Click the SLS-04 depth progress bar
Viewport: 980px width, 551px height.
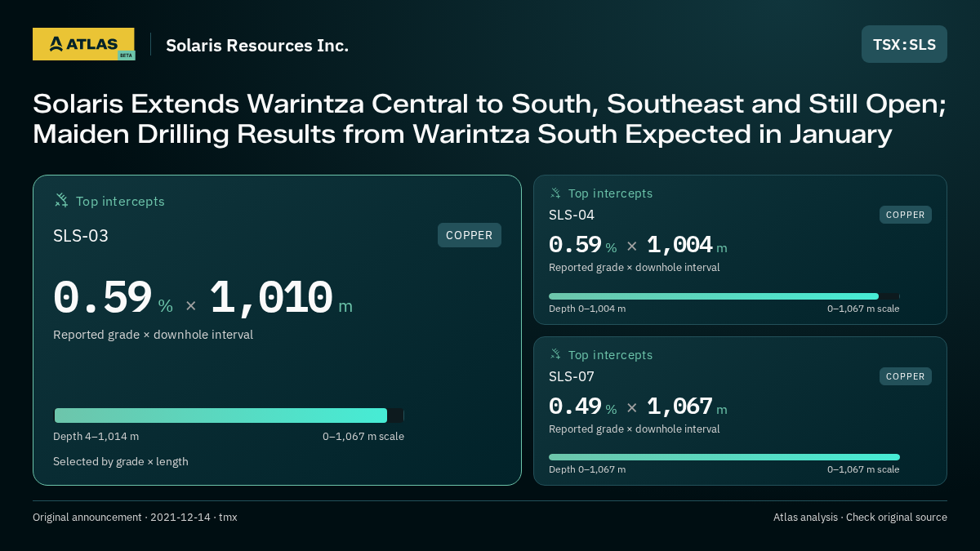724,296
